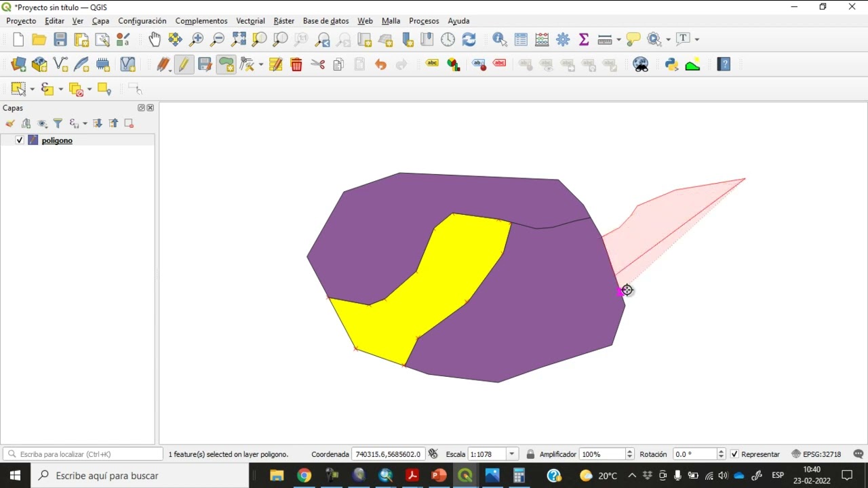Open the field calculator abacus icon

[542, 39]
